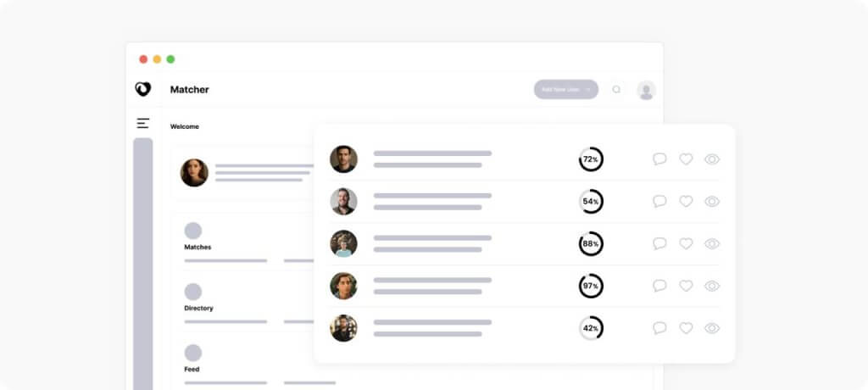Click the Add New User button

click(565, 89)
